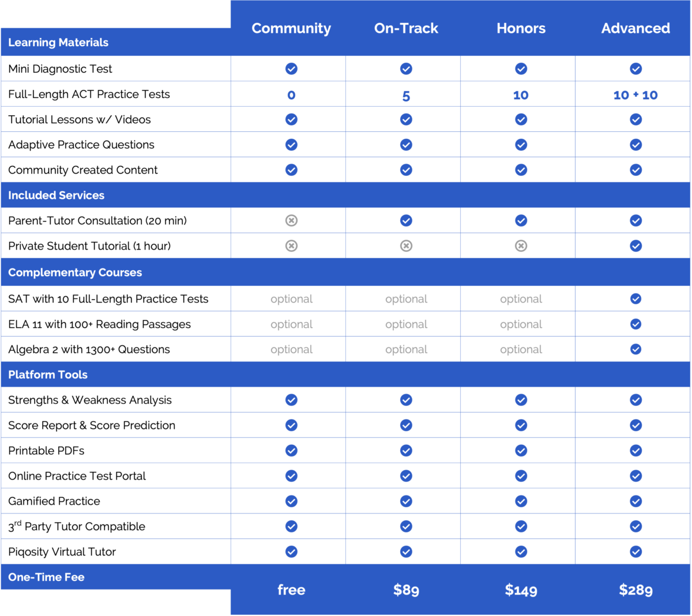Click the $89 On-Track price
The image size is (692, 616).
[x=406, y=590]
